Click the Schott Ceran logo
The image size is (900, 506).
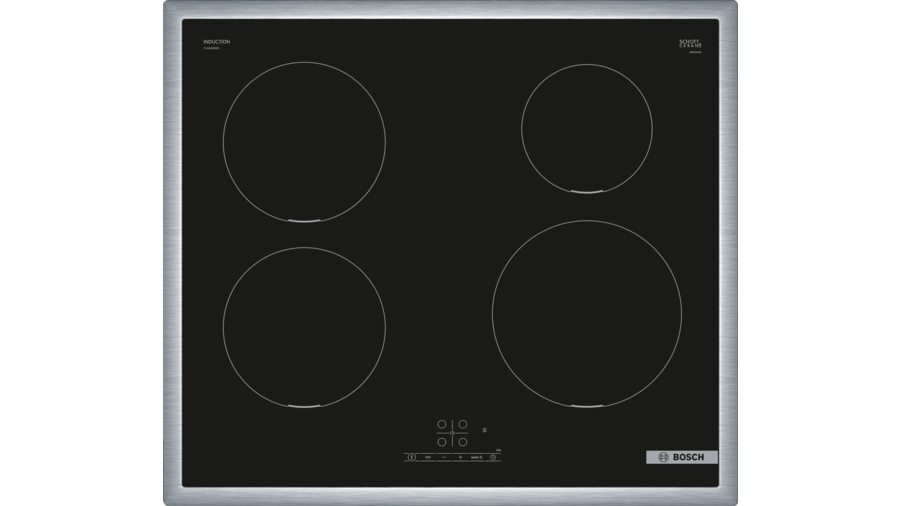(690, 43)
